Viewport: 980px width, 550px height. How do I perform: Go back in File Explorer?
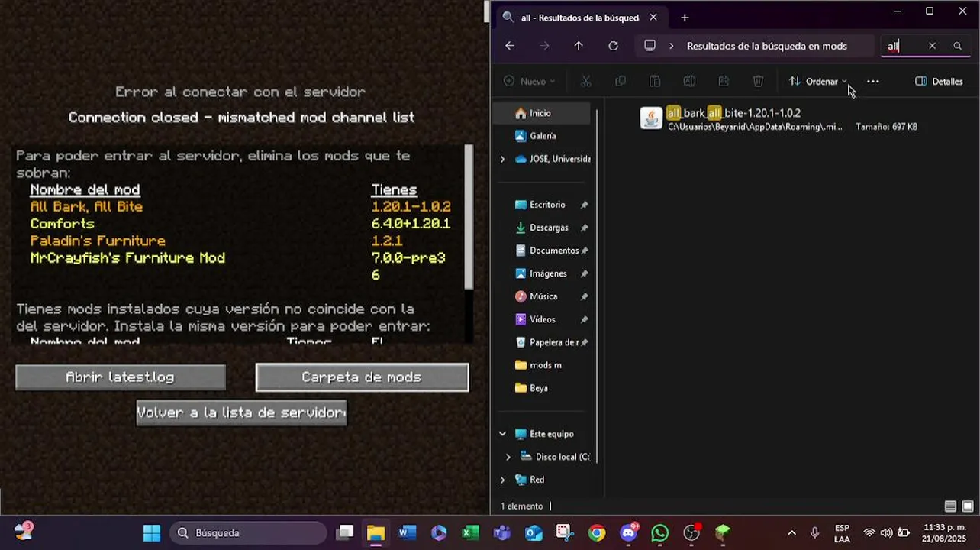pos(510,46)
